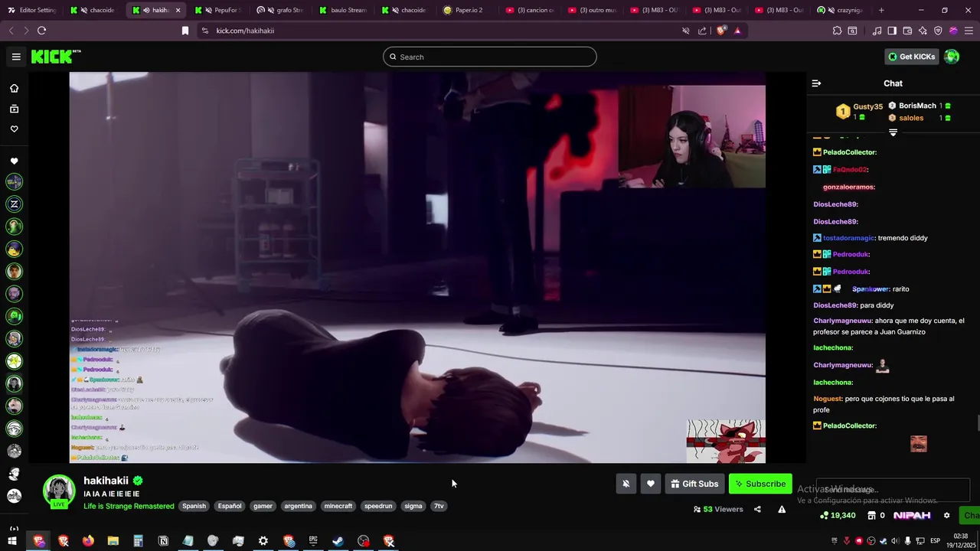
Task: Open a new browser tab
Action: point(881,10)
